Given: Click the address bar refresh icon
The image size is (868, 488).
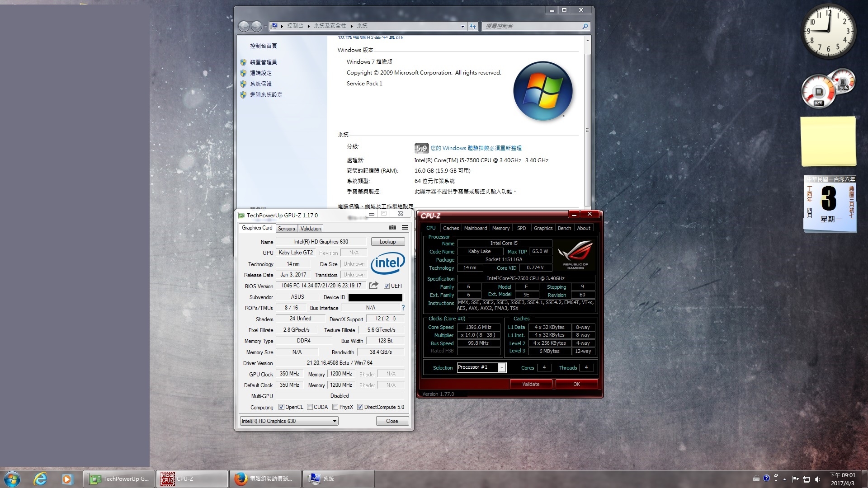Looking at the screenshot, I should click(x=473, y=26).
